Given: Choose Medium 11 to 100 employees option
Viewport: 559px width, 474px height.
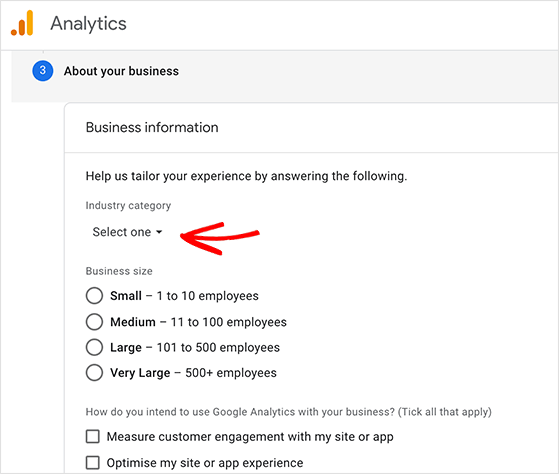Looking at the screenshot, I should pos(94,322).
